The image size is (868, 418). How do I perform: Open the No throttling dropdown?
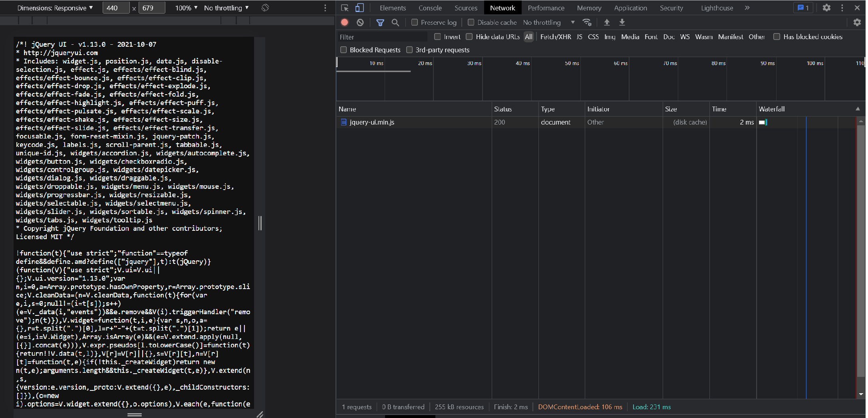click(x=226, y=8)
